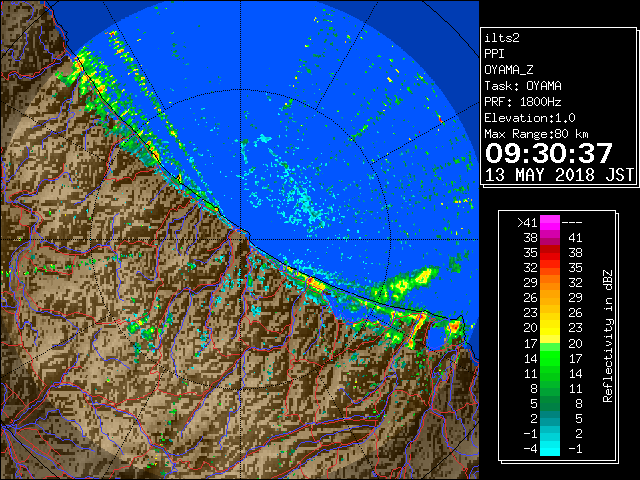
Task: Click the Reflectivity in dBZ axis label
Action: [x=608, y=336]
